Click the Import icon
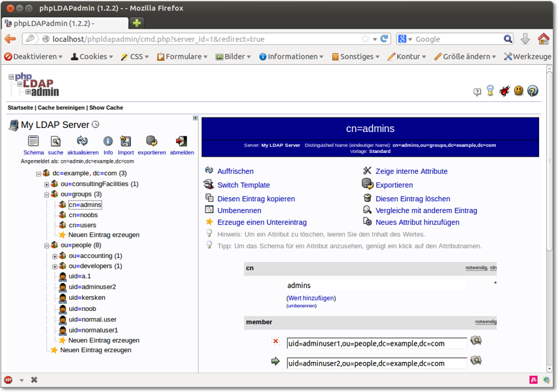 click(x=126, y=141)
